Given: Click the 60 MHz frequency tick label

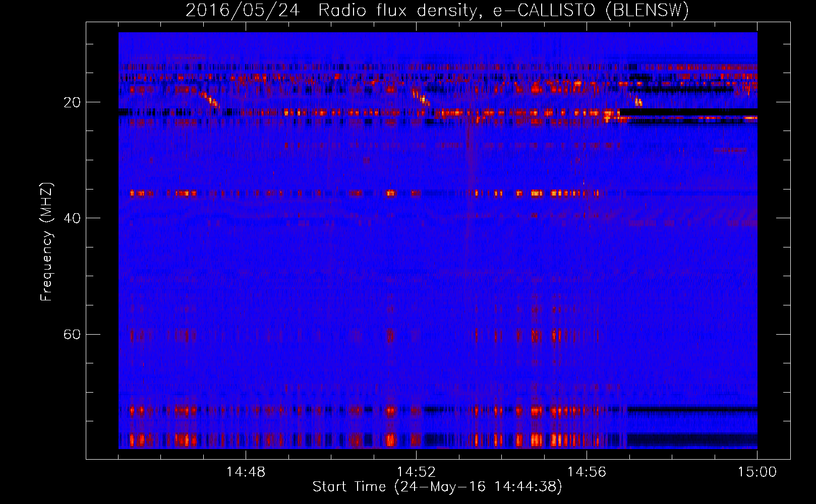Looking at the screenshot, I should click(x=72, y=334).
